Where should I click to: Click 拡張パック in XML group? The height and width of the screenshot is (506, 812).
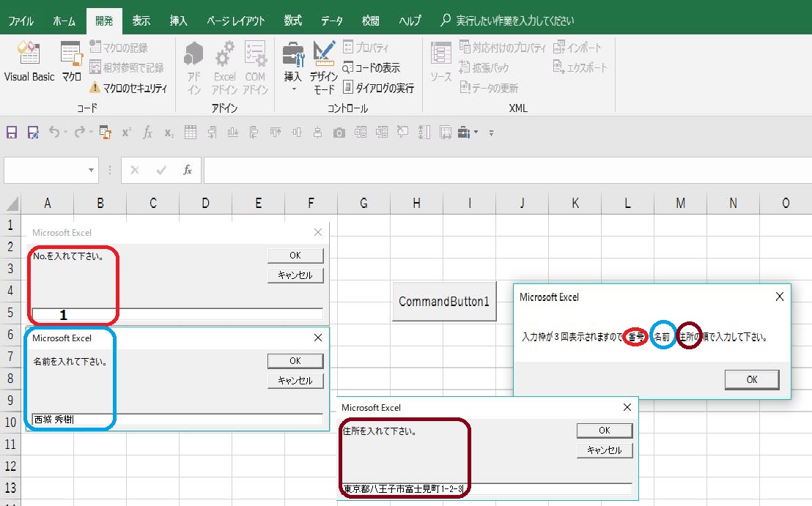[484, 68]
